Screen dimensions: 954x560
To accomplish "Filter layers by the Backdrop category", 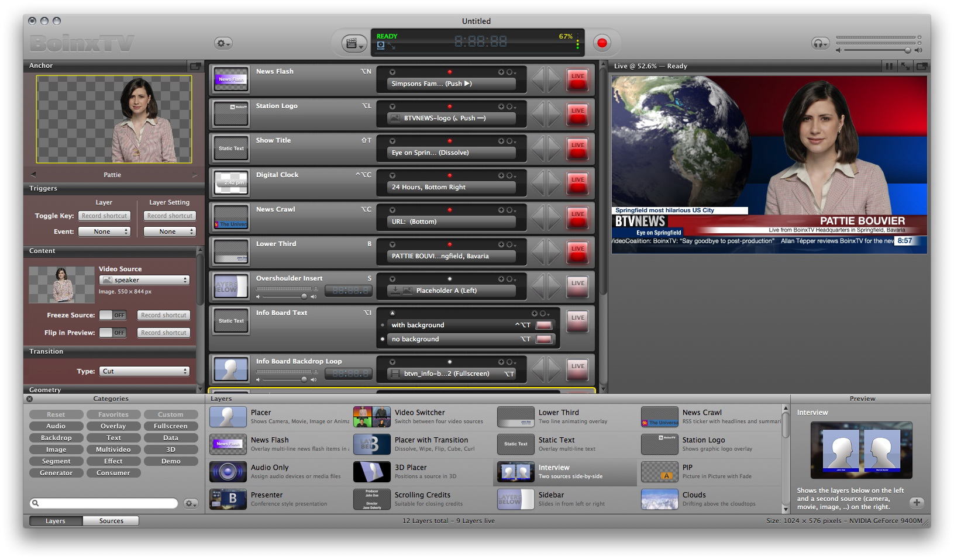I will 56,438.
